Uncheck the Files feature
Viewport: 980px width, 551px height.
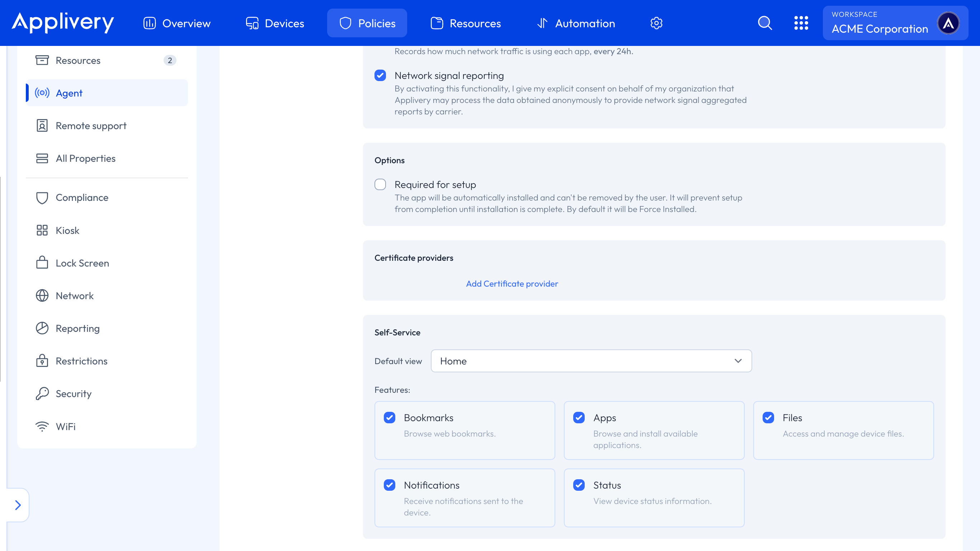point(768,418)
